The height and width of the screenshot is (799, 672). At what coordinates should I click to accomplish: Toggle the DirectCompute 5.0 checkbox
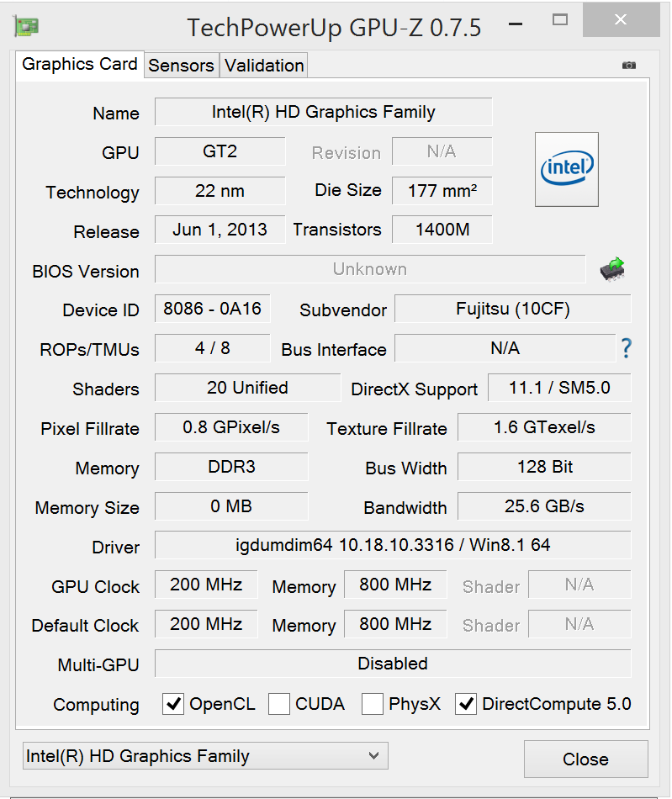(466, 704)
